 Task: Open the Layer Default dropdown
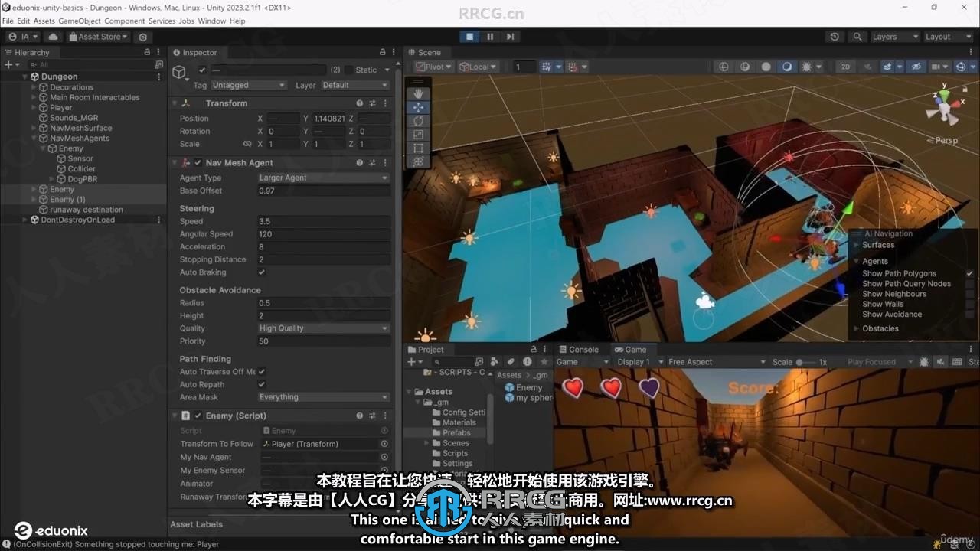point(354,85)
